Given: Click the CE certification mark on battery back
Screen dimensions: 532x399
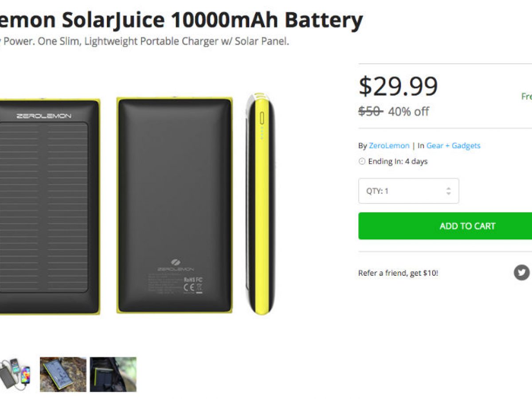Looking at the screenshot, I should (x=188, y=287).
